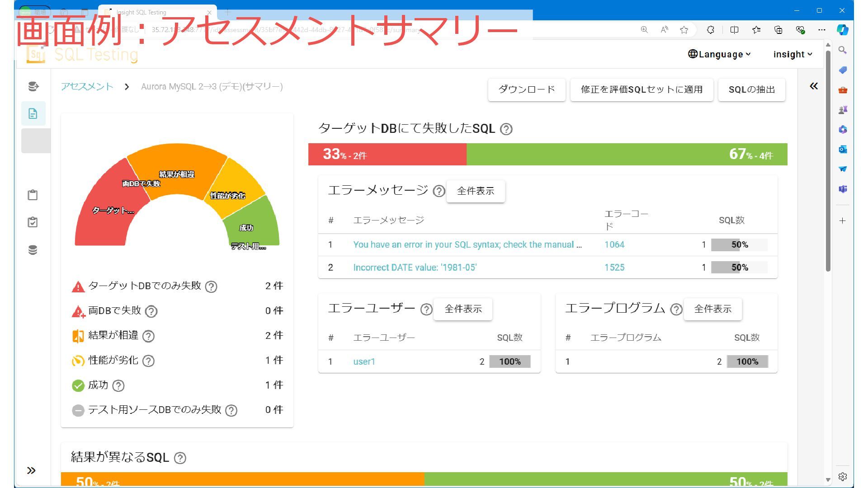This screenshot has width=868, height=488.
Task: Open the database stack icon in sidebar
Action: point(33,250)
